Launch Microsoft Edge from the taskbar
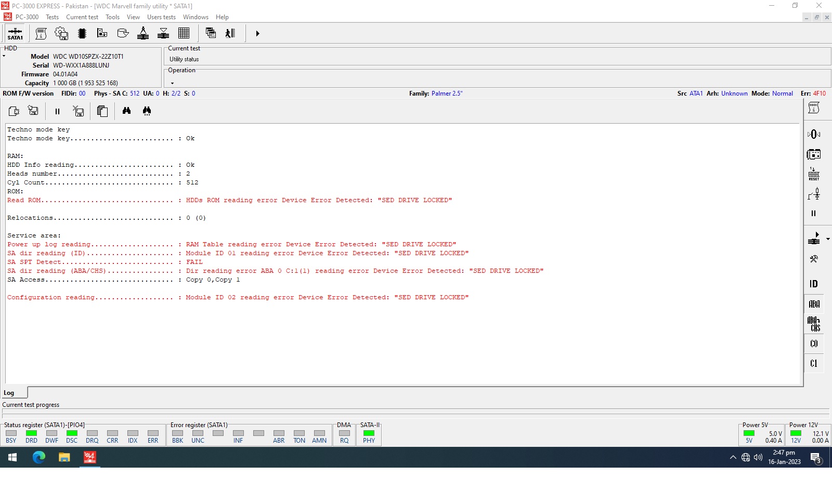Viewport: 832px width, 504px height. (x=39, y=457)
